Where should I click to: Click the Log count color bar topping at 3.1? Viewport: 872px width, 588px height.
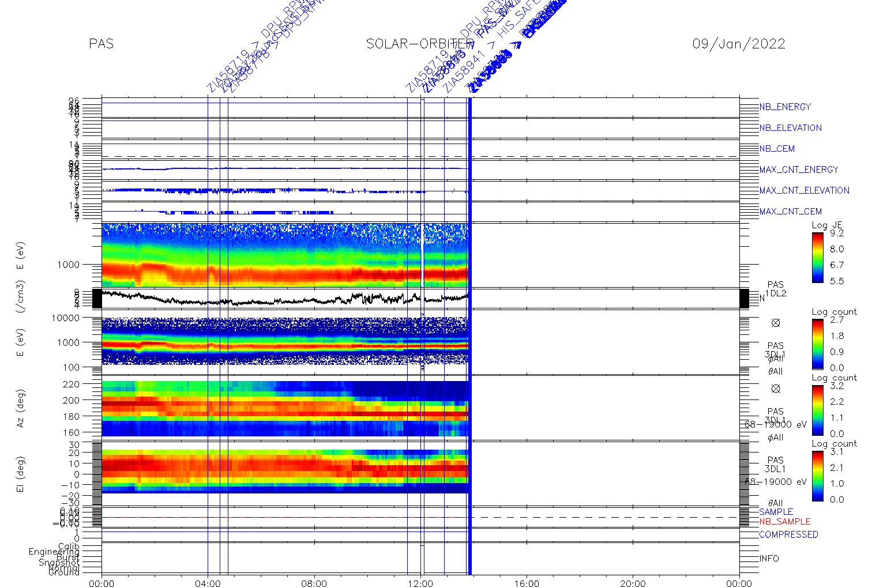tap(818, 476)
